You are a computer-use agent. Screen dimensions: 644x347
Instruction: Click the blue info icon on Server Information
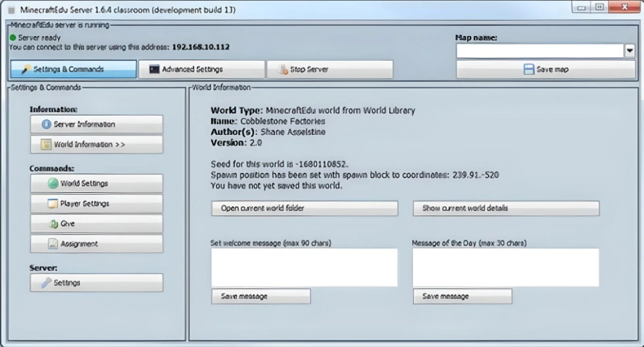47,124
